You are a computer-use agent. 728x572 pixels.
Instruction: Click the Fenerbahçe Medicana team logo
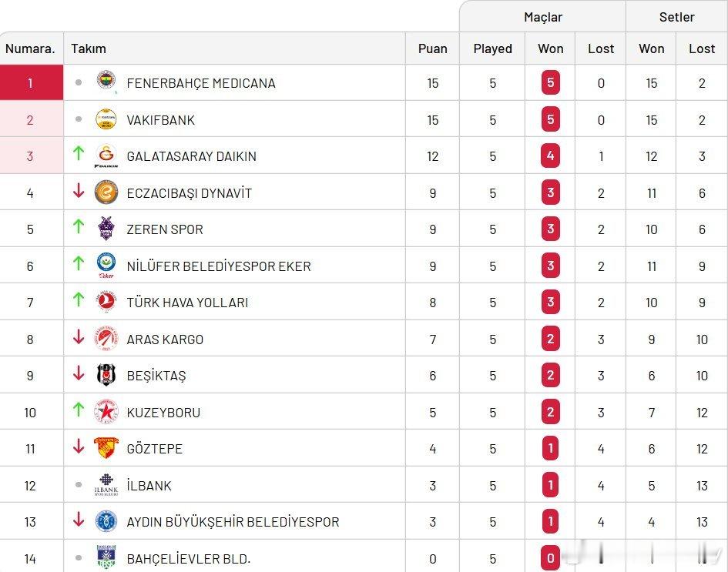click(106, 82)
